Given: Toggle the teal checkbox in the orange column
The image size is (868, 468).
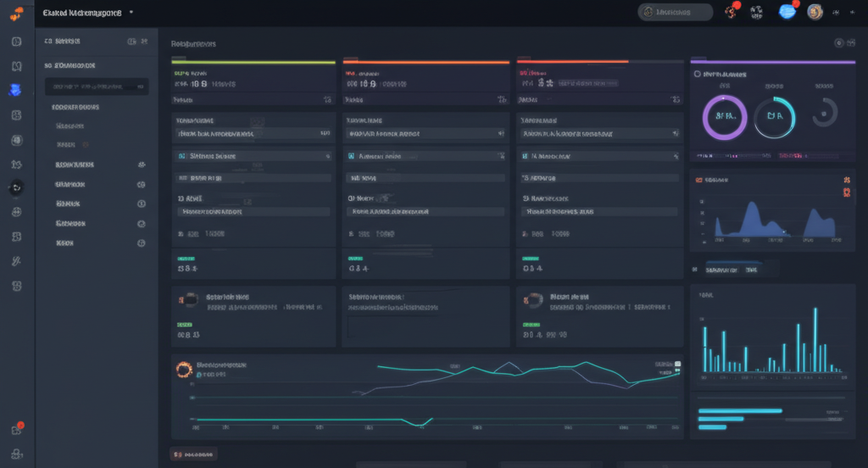Looking at the screenshot, I should coord(351,157).
